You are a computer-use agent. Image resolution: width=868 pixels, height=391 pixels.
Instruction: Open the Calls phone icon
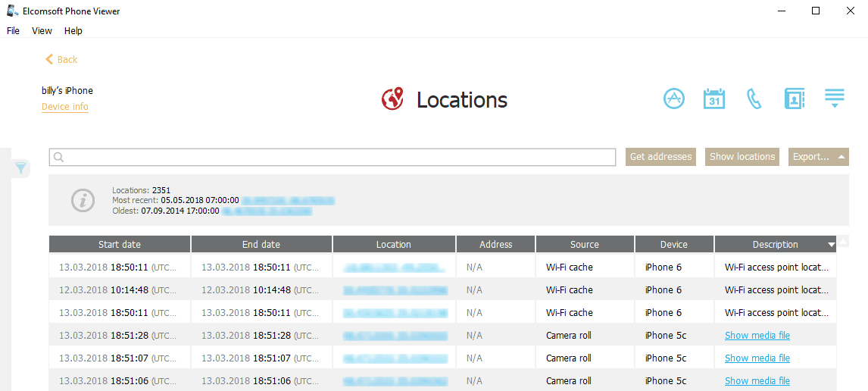[x=754, y=99]
